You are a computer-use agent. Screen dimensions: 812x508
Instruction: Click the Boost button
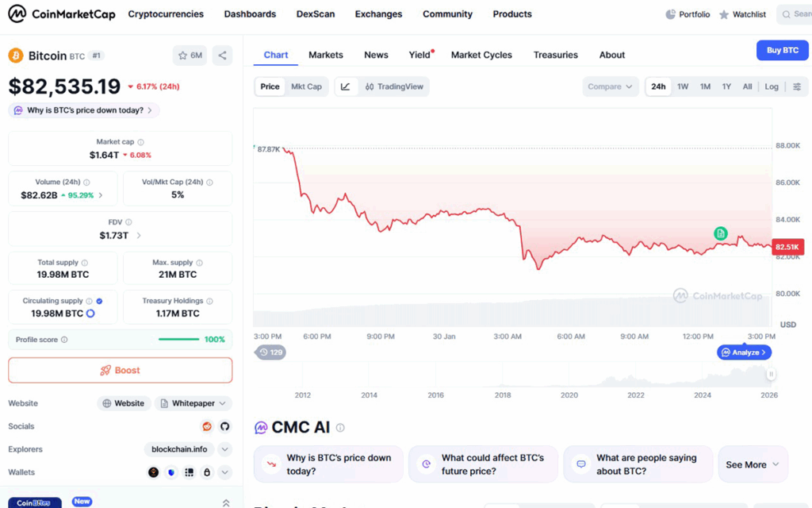[x=121, y=370]
